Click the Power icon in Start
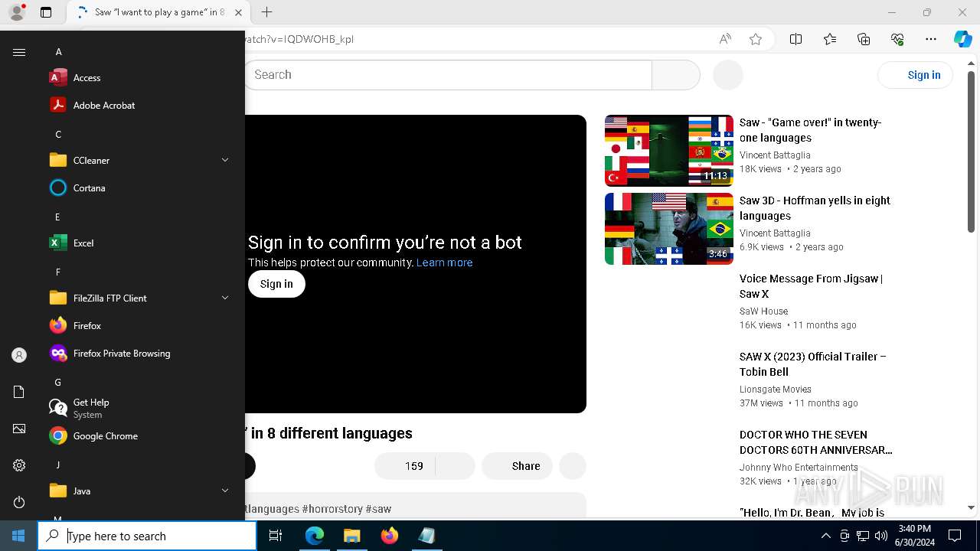This screenshot has height=551, width=980. [19, 502]
